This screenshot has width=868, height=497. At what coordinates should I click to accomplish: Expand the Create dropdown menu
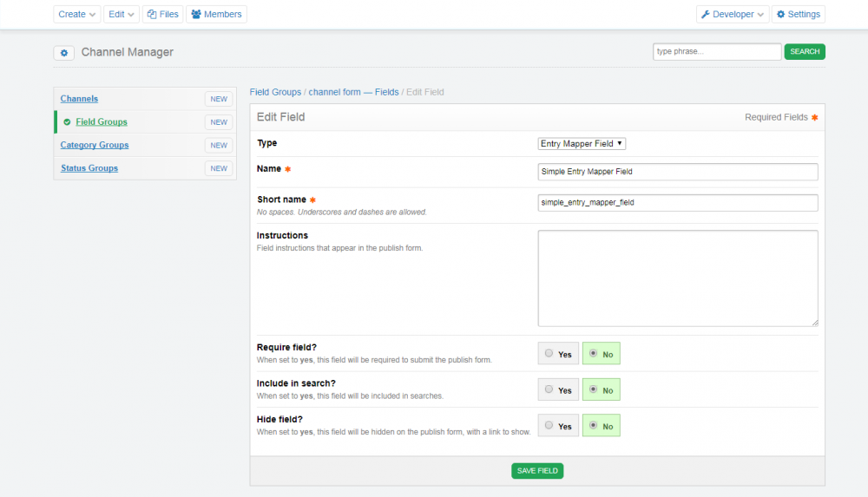pos(76,14)
